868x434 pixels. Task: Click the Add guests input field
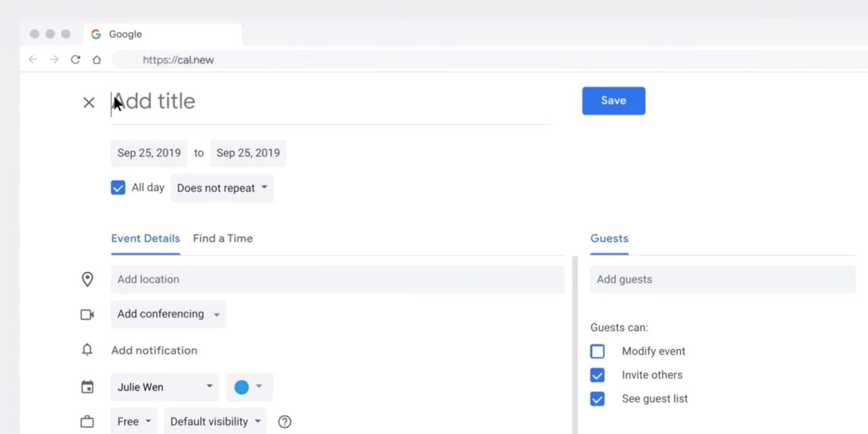click(x=722, y=279)
